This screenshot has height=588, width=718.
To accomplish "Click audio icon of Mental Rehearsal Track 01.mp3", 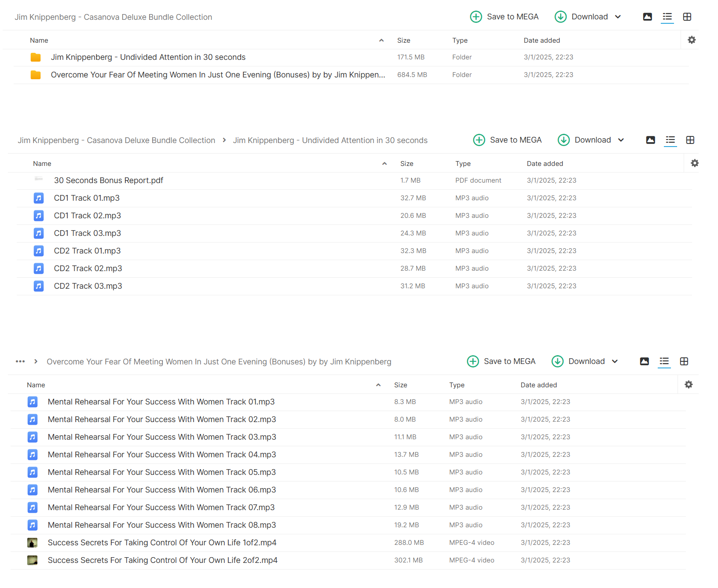I will (x=33, y=402).
